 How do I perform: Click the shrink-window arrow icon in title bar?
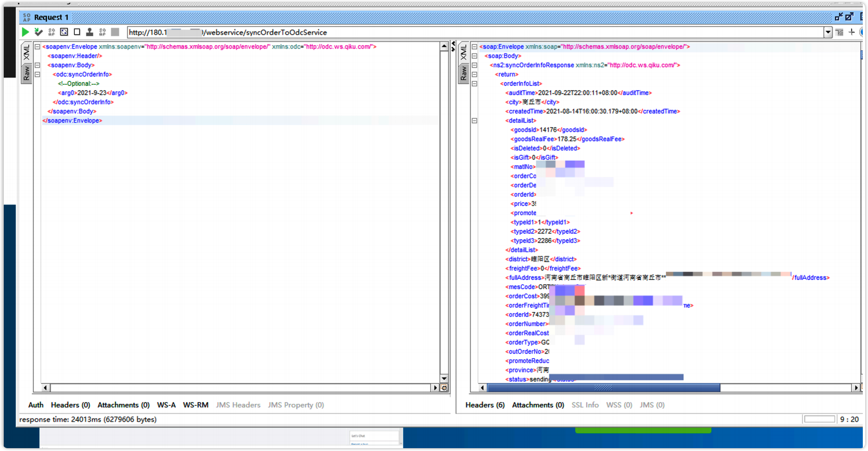pyautogui.click(x=838, y=17)
